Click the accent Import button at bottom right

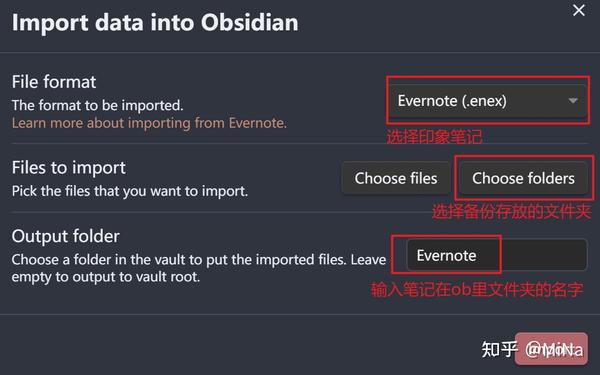[551, 349]
